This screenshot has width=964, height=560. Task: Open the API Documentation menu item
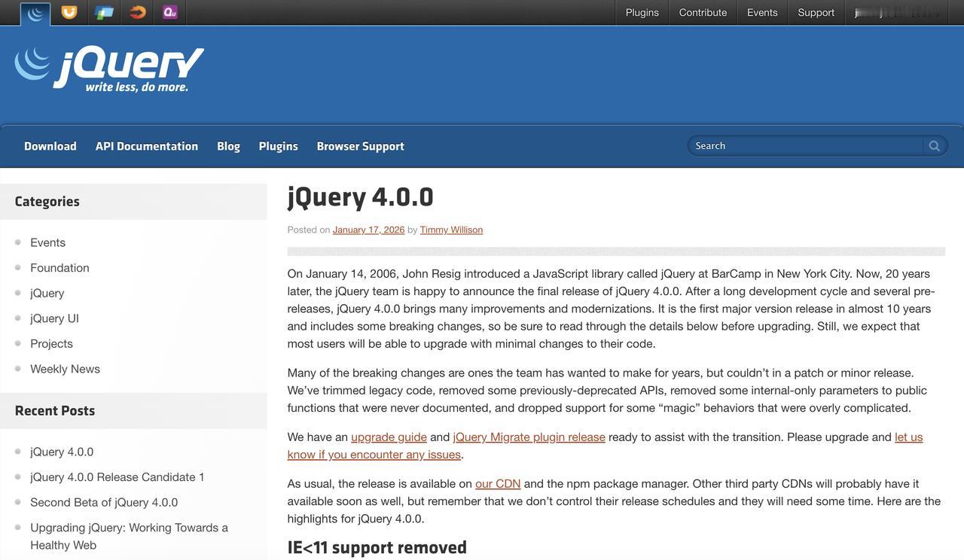[146, 145]
